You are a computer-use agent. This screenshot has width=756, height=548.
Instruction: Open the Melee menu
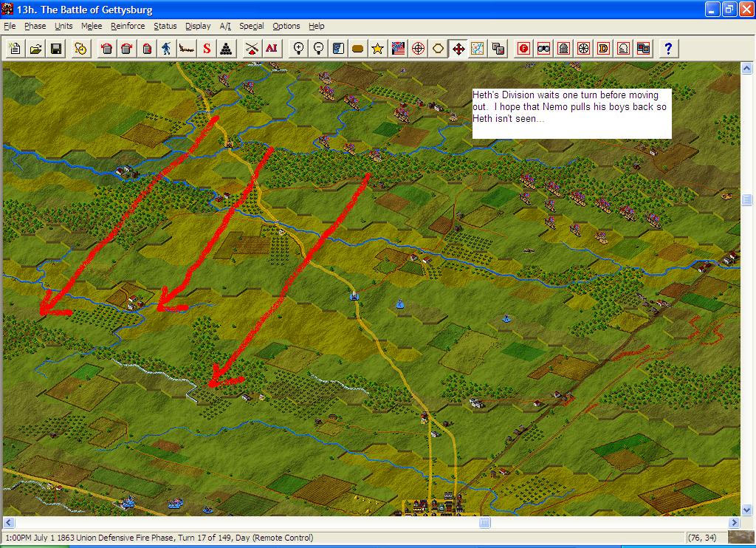click(x=92, y=26)
